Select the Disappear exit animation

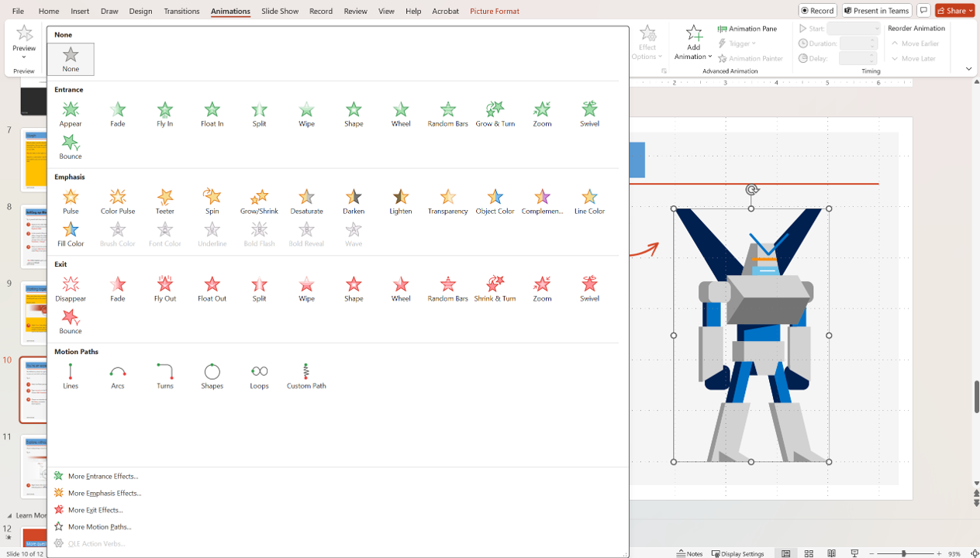[71, 288]
